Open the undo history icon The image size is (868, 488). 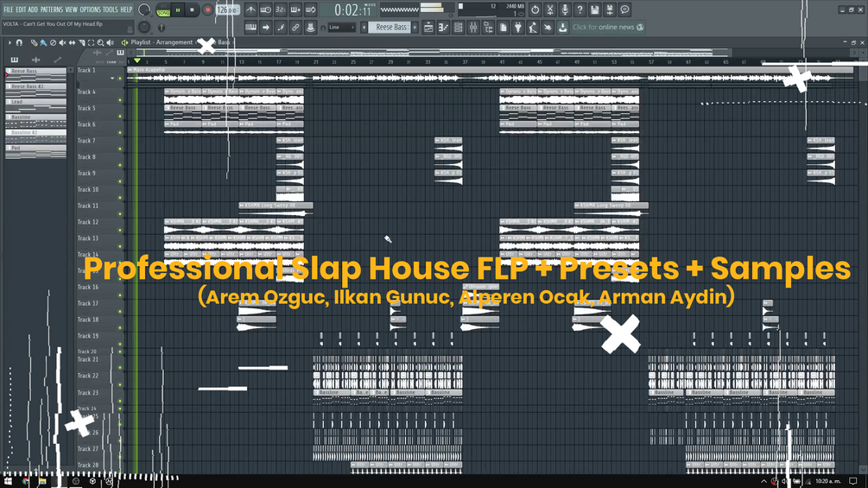pos(535,10)
